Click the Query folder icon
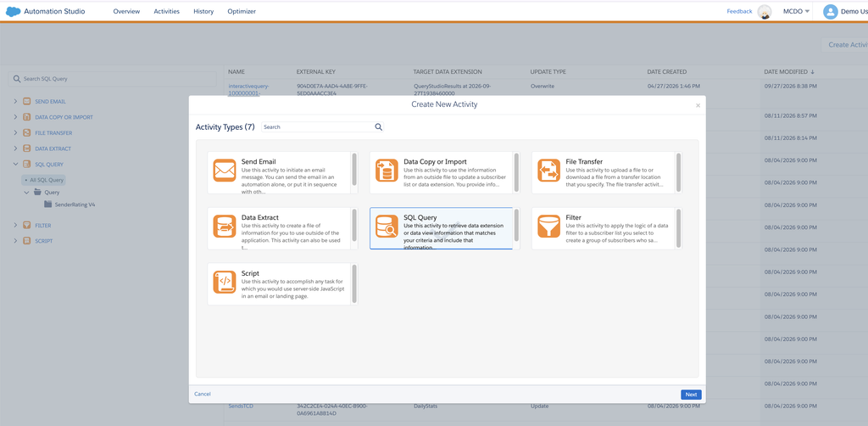 37,193
